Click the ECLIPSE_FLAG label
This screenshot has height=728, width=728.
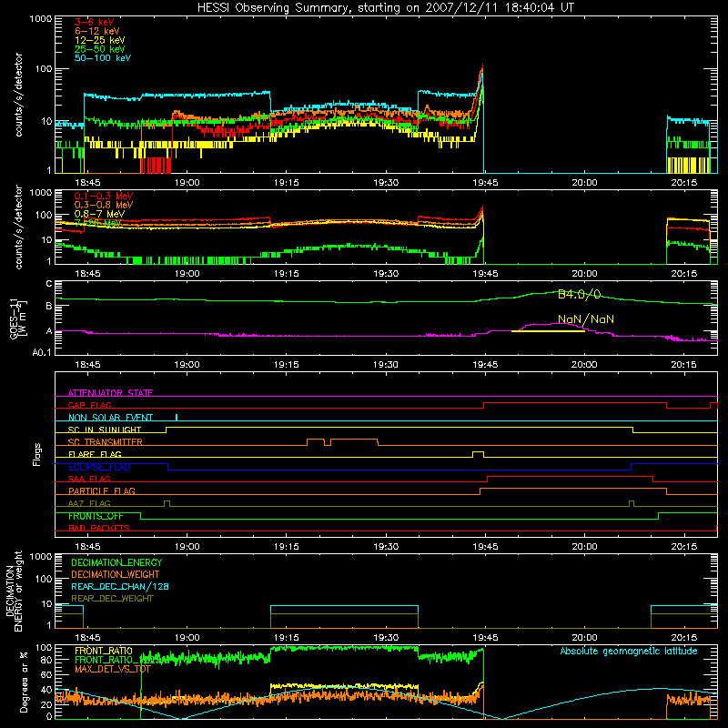99,467
